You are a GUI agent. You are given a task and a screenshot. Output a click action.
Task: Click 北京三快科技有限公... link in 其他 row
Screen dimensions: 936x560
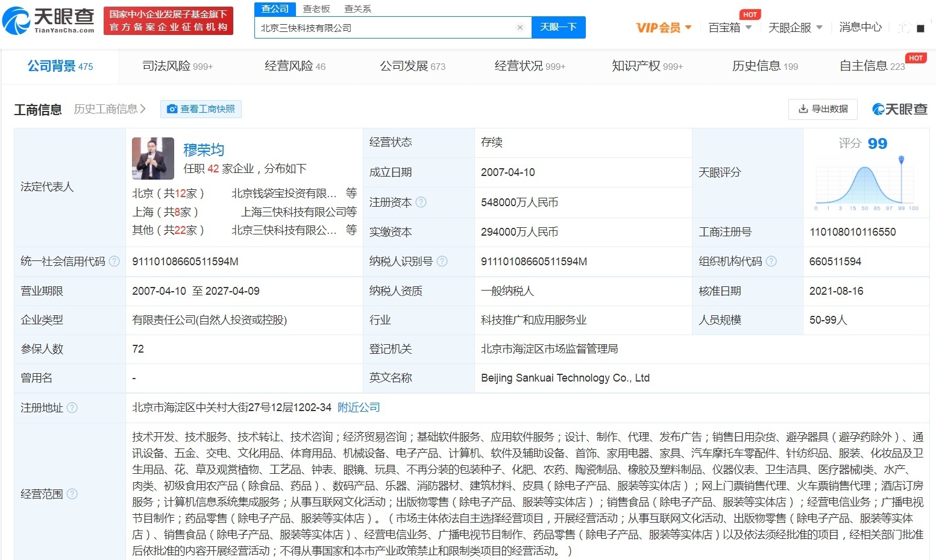(284, 230)
